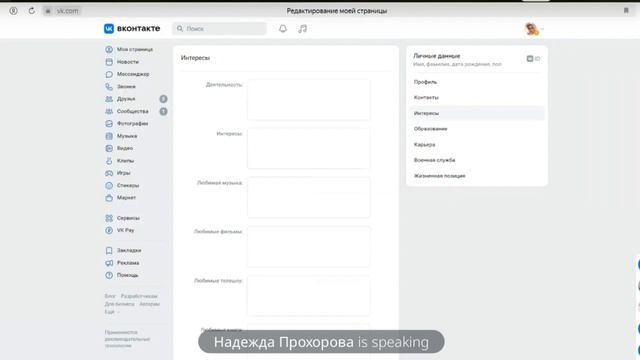Select the Профиль tab
This screenshot has width=640, height=360.
pyautogui.click(x=477, y=82)
